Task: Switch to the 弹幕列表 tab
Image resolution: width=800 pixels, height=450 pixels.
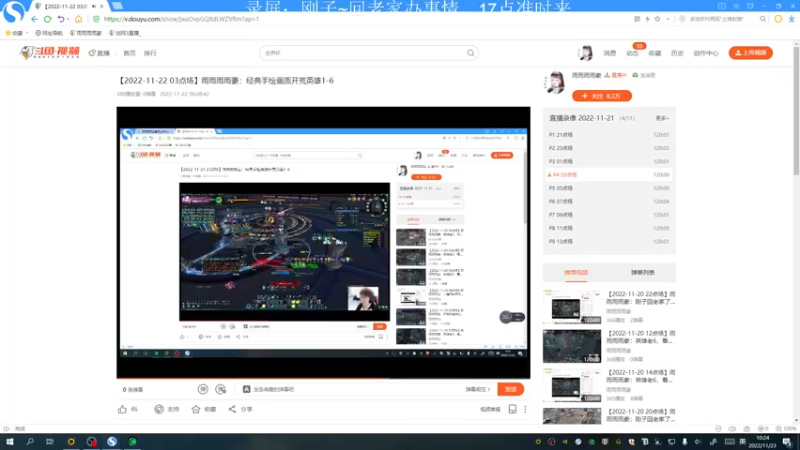Action: [x=642, y=272]
